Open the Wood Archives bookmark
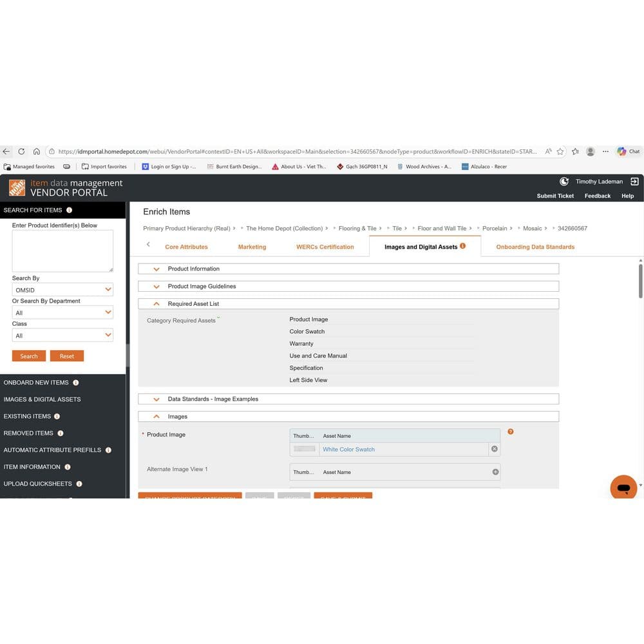This screenshot has height=644, width=644. click(x=424, y=166)
